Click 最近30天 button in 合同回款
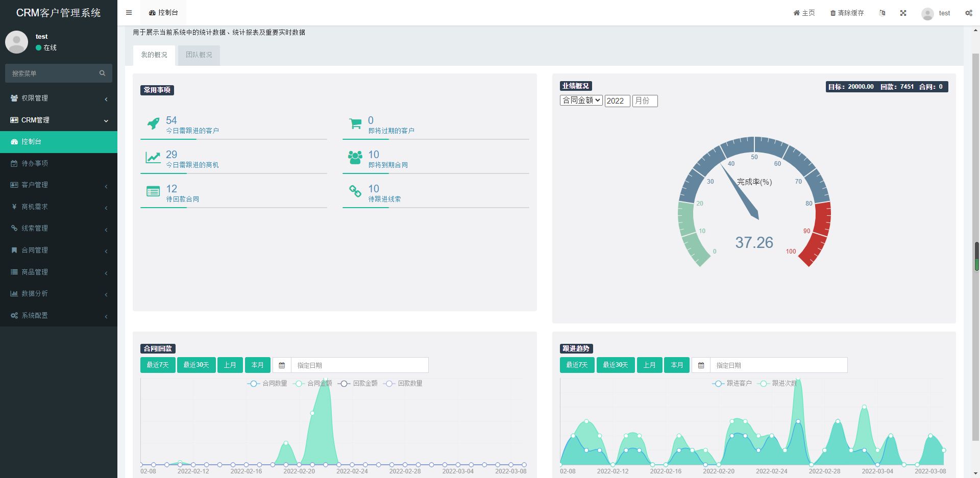Viewport: 980px width, 478px height. click(196, 365)
